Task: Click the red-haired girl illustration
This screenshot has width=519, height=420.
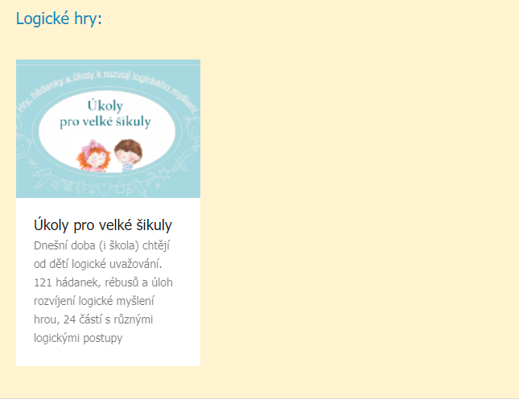Action: click(x=93, y=156)
